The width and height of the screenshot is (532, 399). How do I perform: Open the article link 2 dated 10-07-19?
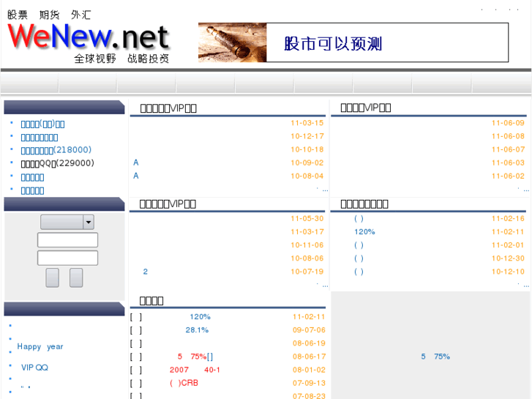click(x=145, y=272)
